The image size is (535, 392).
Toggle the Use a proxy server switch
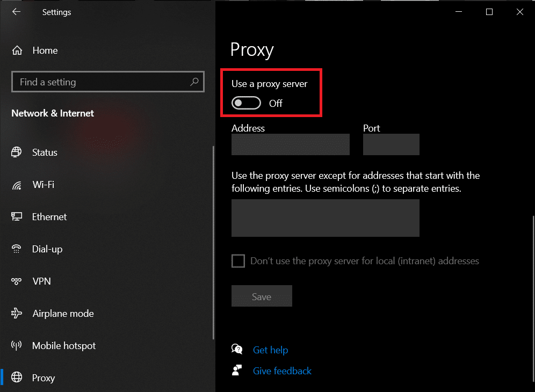pos(246,103)
